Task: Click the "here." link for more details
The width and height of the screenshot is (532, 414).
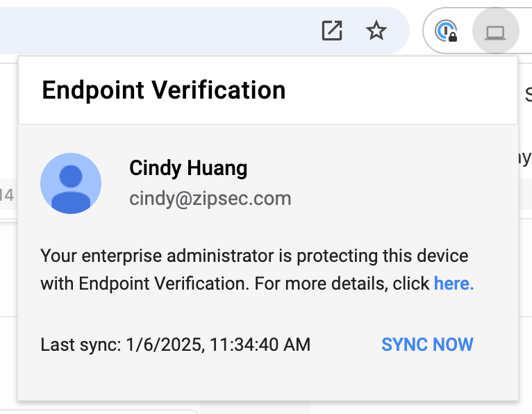Action: pyautogui.click(x=454, y=283)
